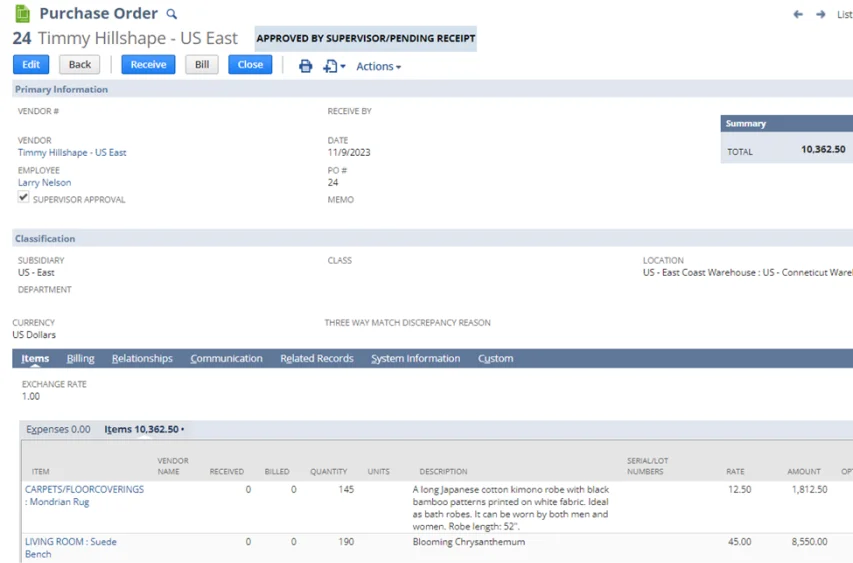Open the Relationships tab
853x563 pixels.
click(142, 358)
